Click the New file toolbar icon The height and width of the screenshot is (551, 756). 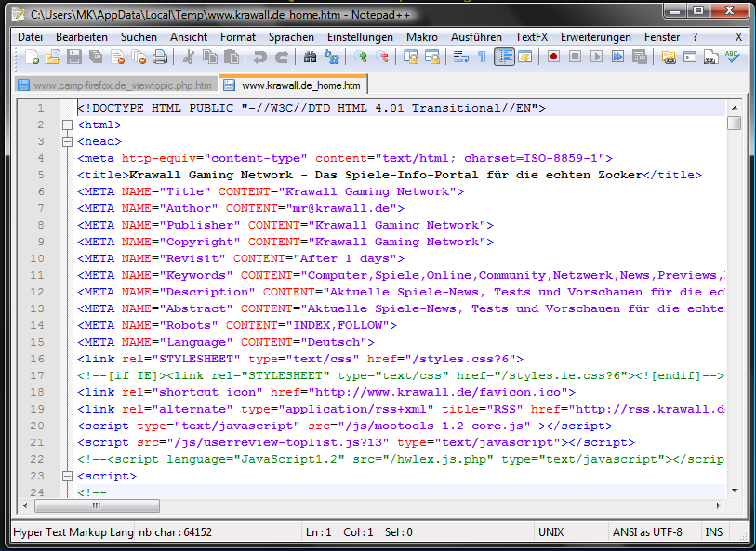pos(32,58)
